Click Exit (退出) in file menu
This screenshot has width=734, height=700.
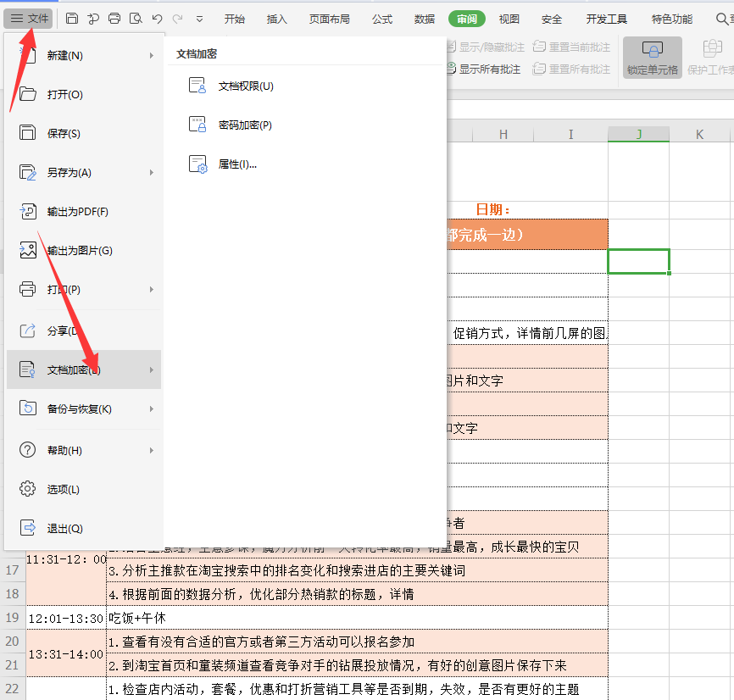click(64, 528)
